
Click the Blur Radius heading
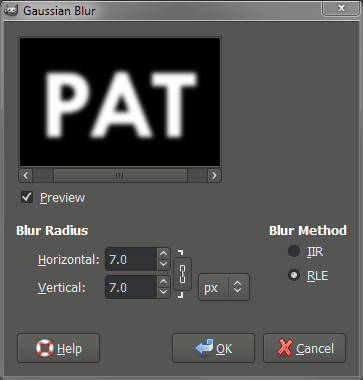click(52, 231)
